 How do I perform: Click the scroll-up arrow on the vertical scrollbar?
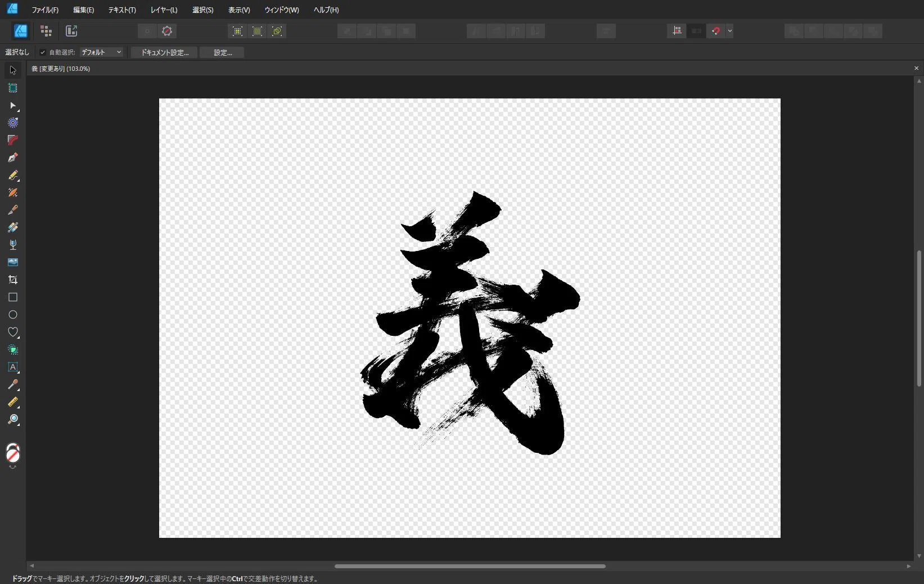[919, 81]
